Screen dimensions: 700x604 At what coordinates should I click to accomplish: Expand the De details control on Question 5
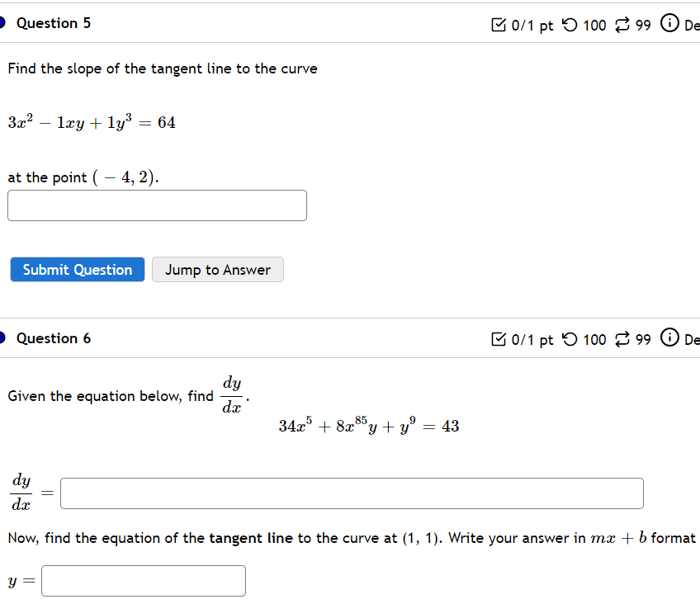click(692, 25)
